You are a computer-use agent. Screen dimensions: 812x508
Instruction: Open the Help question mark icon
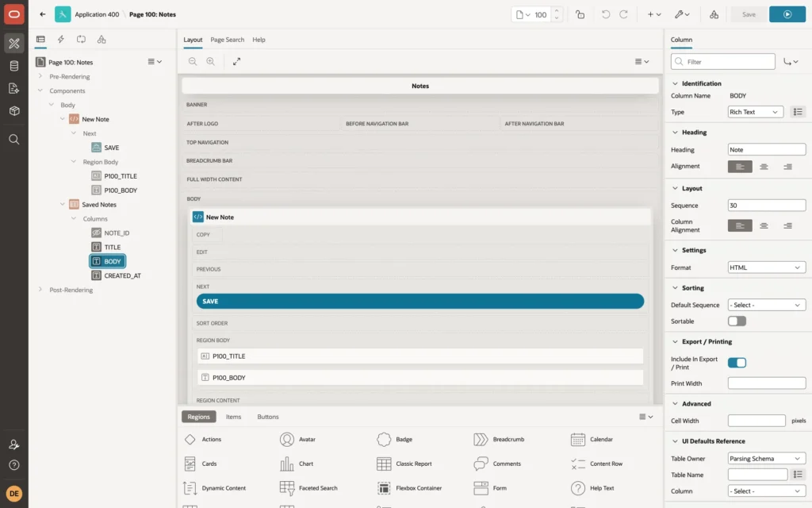click(x=14, y=465)
